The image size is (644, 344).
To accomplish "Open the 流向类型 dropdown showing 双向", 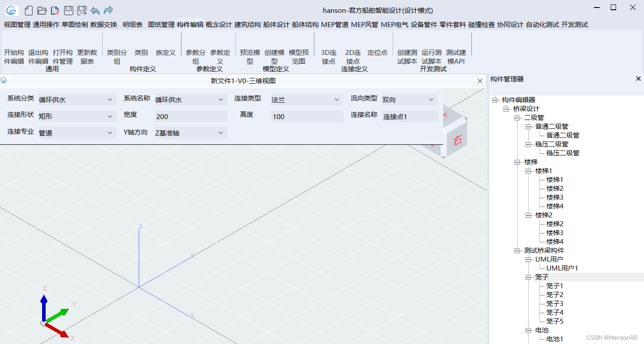I will pos(409,100).
